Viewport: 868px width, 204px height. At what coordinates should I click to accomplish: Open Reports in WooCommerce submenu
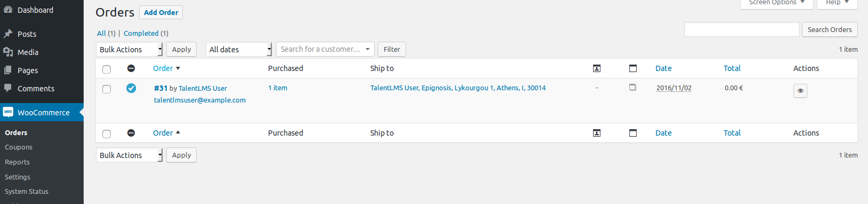pyautogui.click(x=17, y=162)
